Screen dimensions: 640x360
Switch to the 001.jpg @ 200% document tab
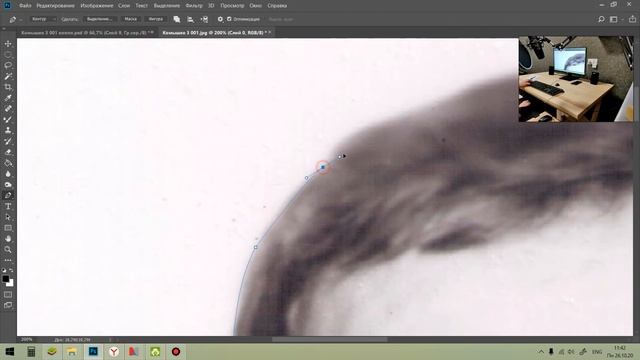coord(216,32)
